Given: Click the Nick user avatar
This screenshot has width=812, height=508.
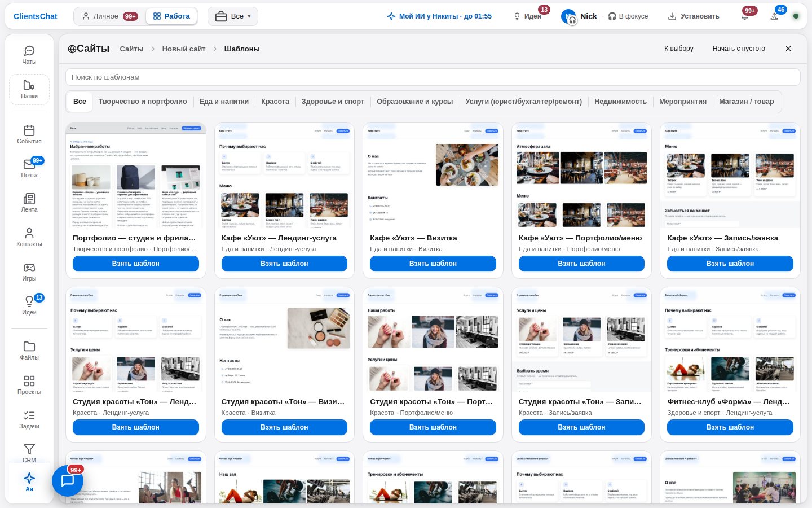Looking at the screenshot, I should pyautogui.click(x=568, y=16).
